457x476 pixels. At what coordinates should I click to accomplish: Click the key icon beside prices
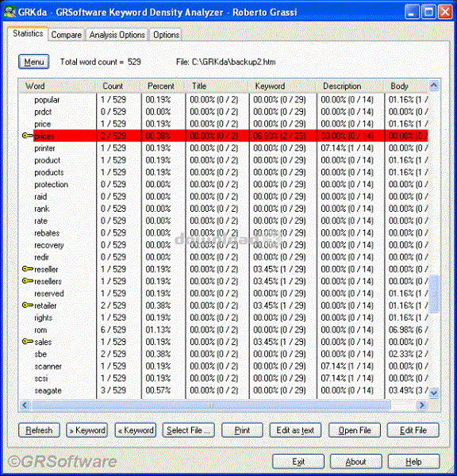tap(28, 136)
